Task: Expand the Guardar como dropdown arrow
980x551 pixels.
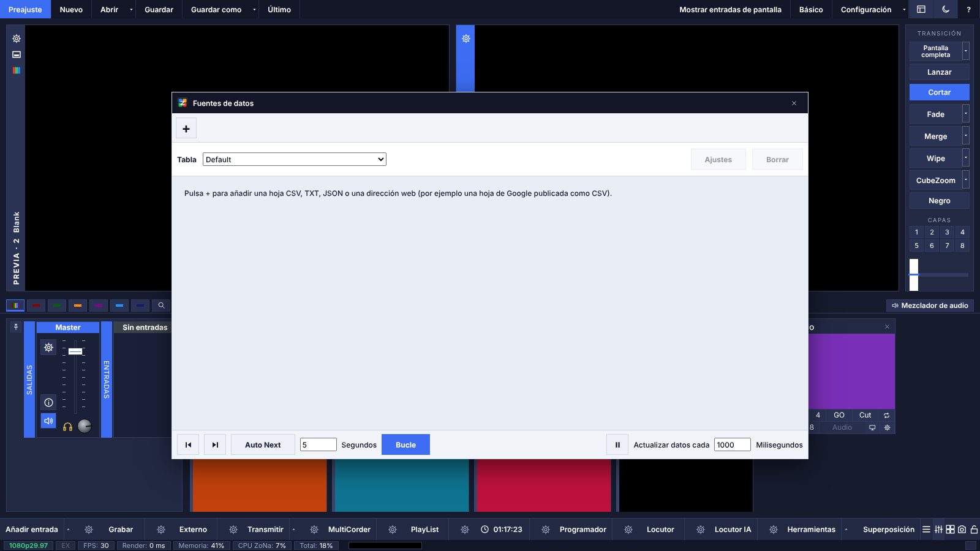Action: pos(254,9)
